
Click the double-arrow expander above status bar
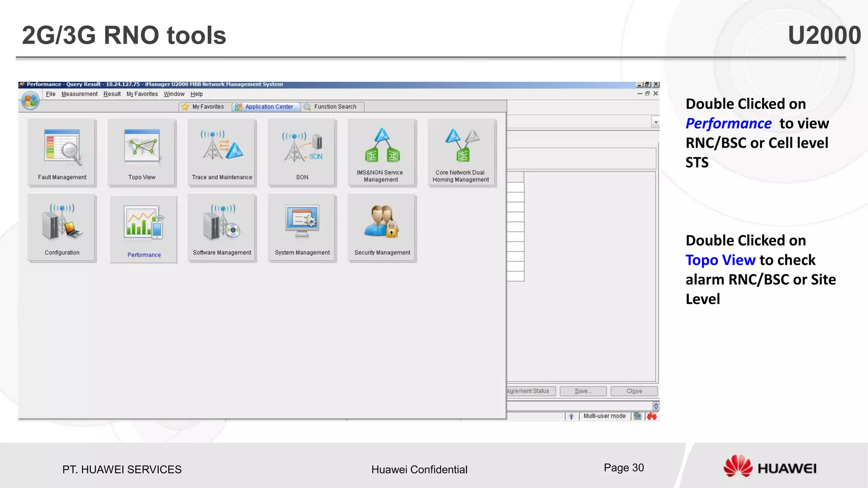pos(656,406)
